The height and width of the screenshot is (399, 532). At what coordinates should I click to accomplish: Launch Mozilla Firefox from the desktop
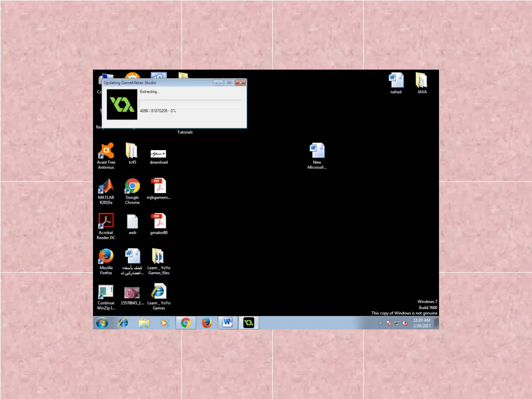click(x=106, y=257)
